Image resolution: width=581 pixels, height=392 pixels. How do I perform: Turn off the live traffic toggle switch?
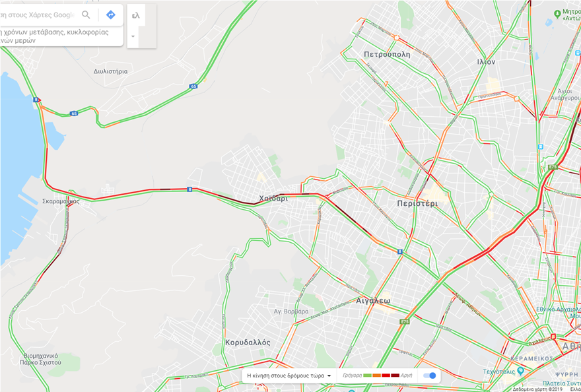(x=430, y=376)
